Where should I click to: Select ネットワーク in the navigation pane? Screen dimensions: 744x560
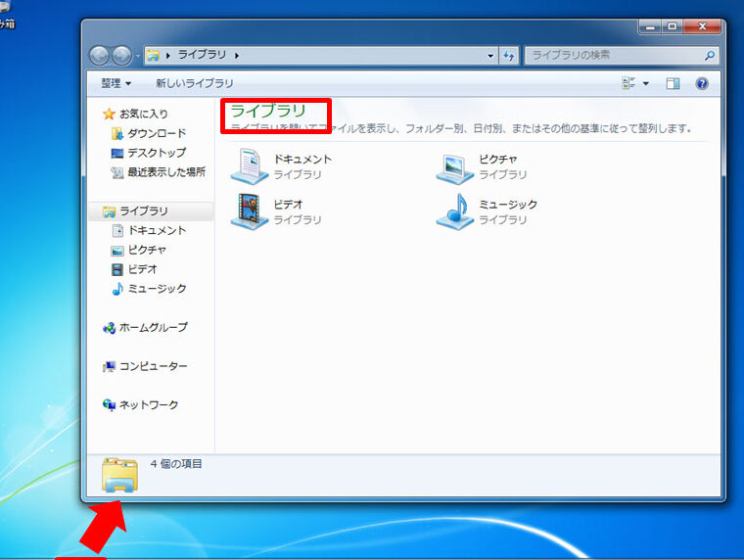[149, 404]
